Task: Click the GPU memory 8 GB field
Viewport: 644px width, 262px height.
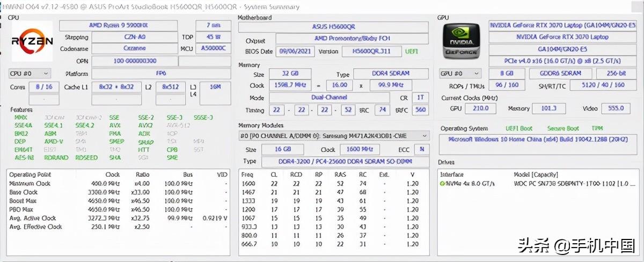Action: pos(506,74)
